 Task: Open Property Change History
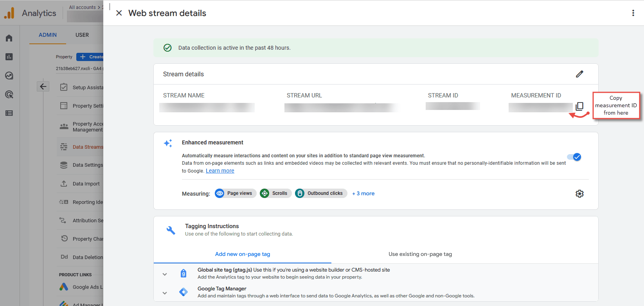tap(88, 239)
